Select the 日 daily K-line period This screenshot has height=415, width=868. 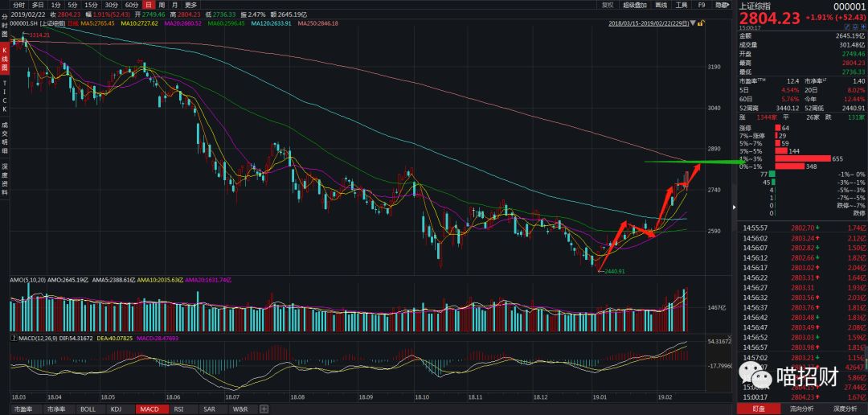(x=149, y=5)
